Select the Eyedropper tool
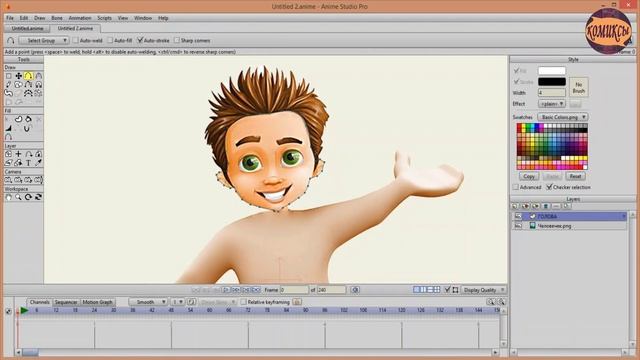This screenshot has width=640, height=360. 38,163
